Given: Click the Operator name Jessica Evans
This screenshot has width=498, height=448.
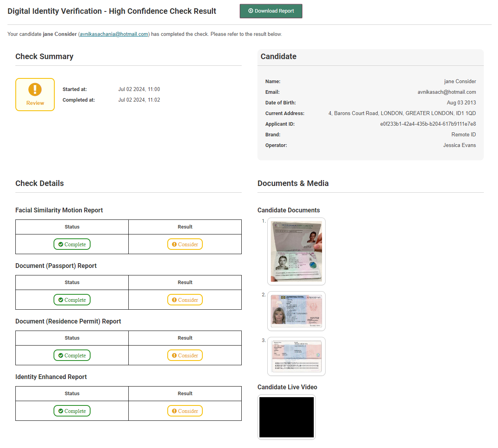Looking at the screenshot, I should 459,145.
